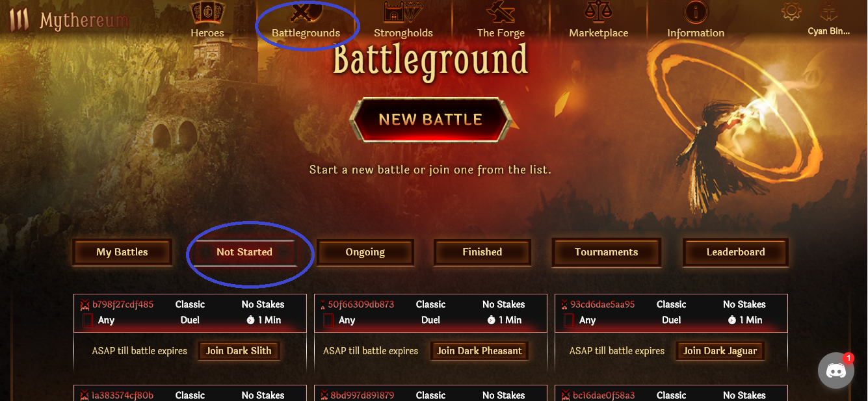The image size is (868, 401).
Task: Open the Information icon
Action: tap(696, 12)
